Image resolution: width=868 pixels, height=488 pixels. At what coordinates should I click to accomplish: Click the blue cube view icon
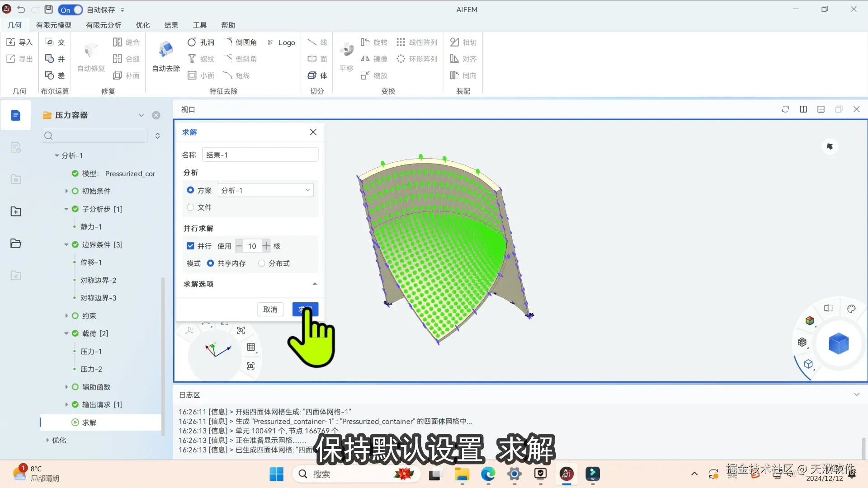838,343
